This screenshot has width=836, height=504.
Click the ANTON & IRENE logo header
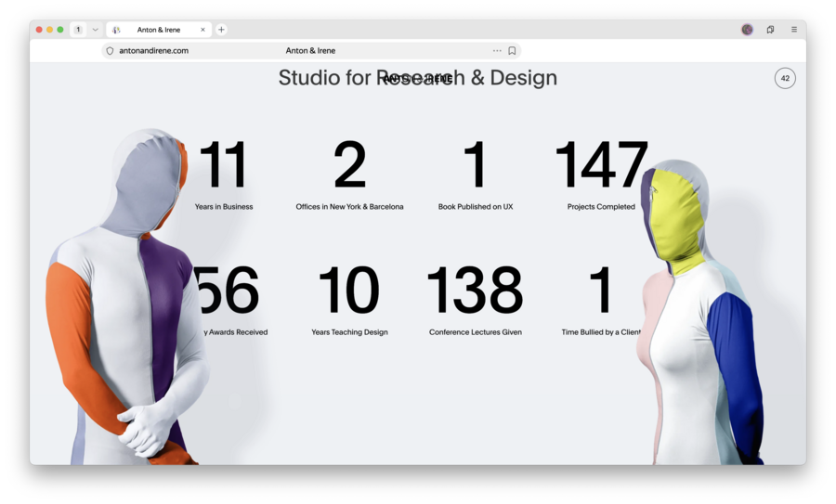418,78
